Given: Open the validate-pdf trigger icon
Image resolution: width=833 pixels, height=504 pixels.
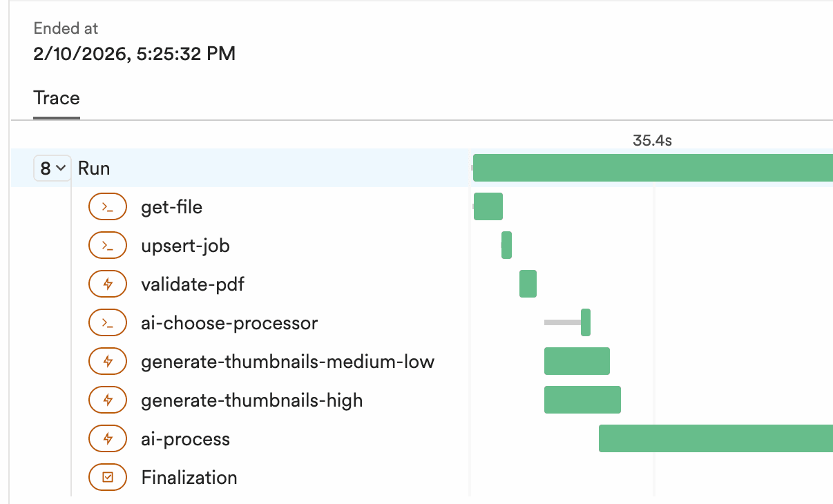Looking at the screenshot, I should tap(108, 284).
